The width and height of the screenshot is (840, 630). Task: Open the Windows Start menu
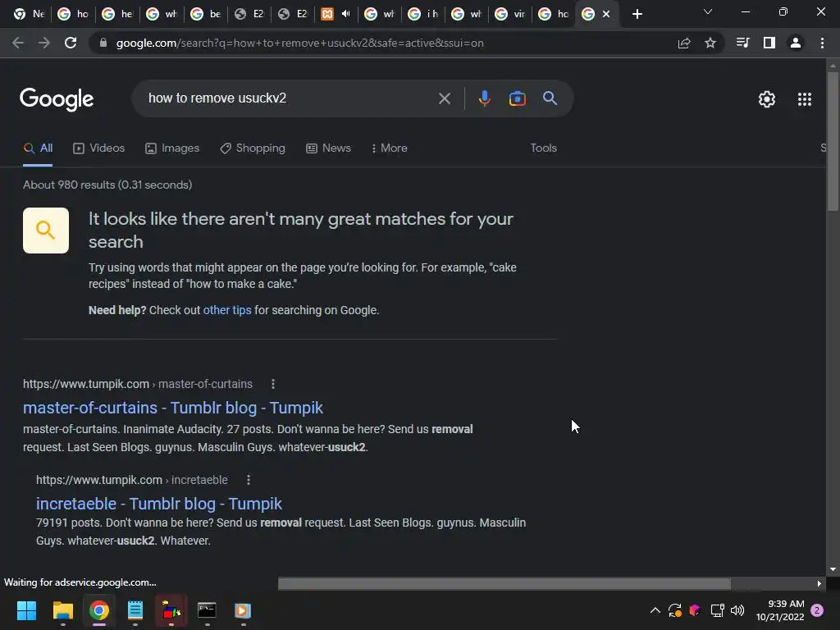pos(26,610)
